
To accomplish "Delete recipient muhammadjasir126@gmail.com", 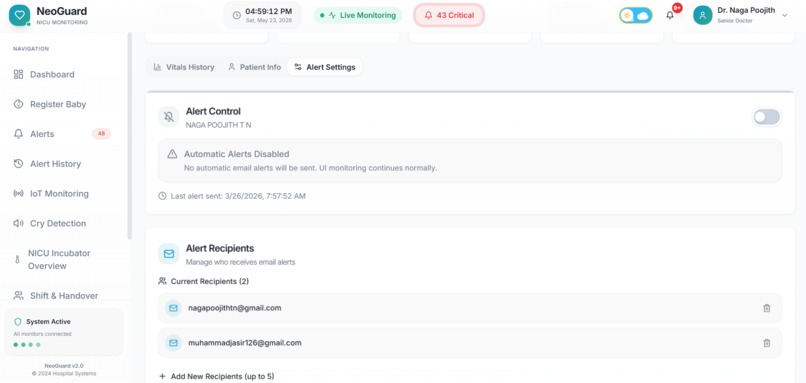I will [766, 343].
